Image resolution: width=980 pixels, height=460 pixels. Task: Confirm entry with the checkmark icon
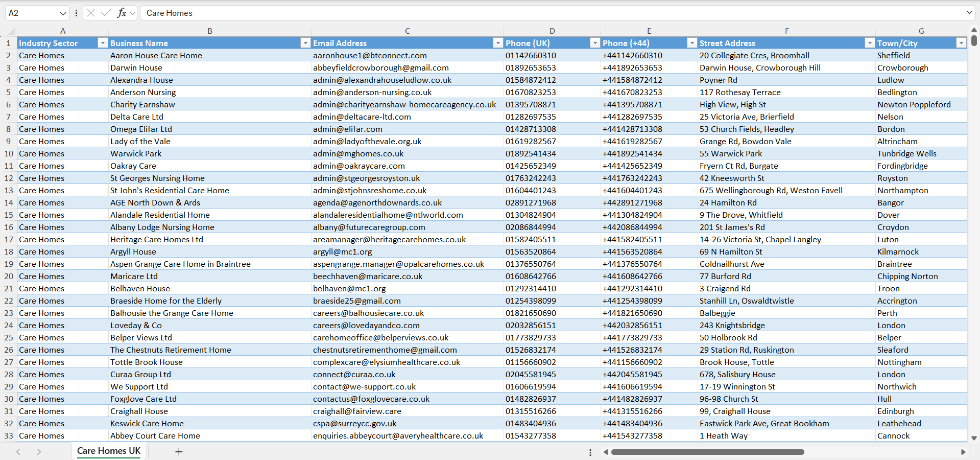[106, 13]
